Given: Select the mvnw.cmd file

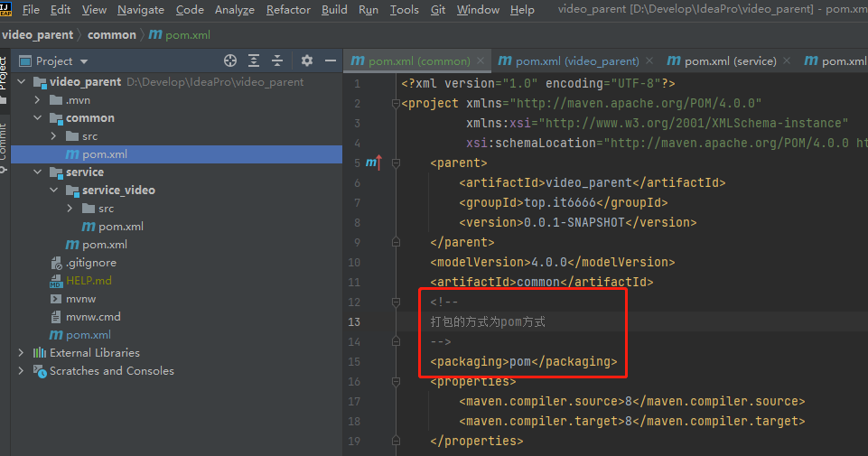Looking at the screenshot, I should 85,317.
